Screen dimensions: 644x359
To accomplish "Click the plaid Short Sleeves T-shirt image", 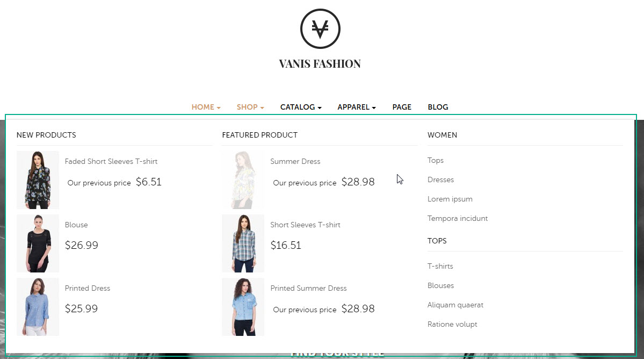I will [x=243, y=243].
